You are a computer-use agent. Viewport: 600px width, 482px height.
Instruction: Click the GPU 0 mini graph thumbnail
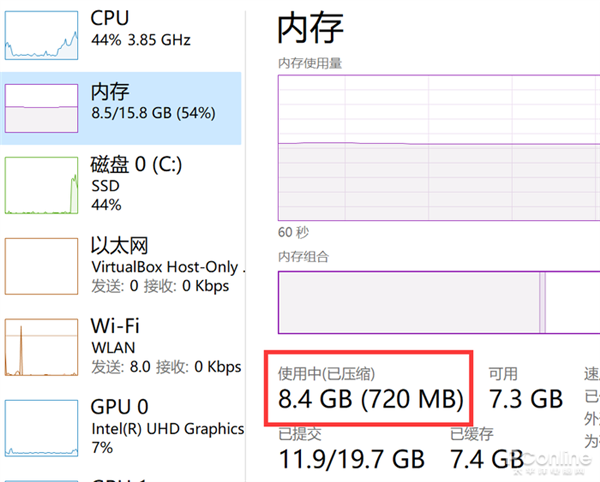(42, 426)
